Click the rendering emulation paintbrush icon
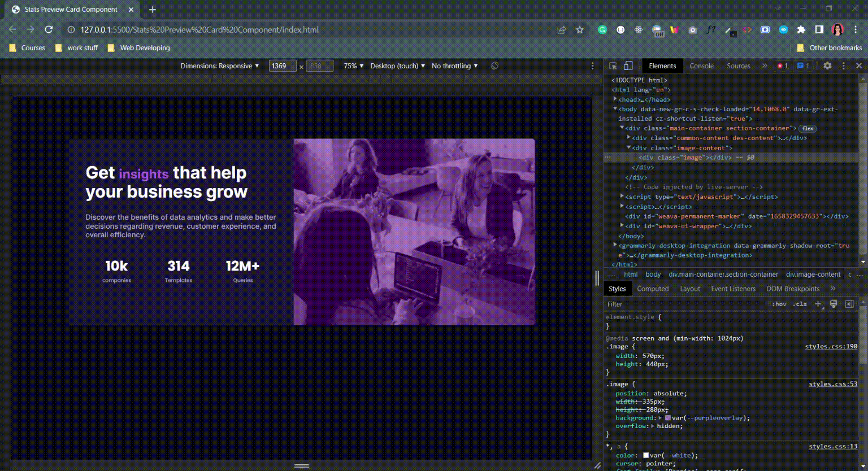This screenshot has width=868, height=471. 833,304
